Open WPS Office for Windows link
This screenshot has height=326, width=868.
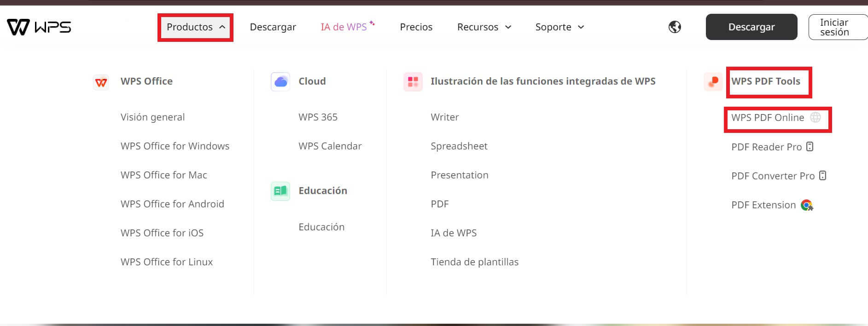pyautogui.click(x=175, y=146)
